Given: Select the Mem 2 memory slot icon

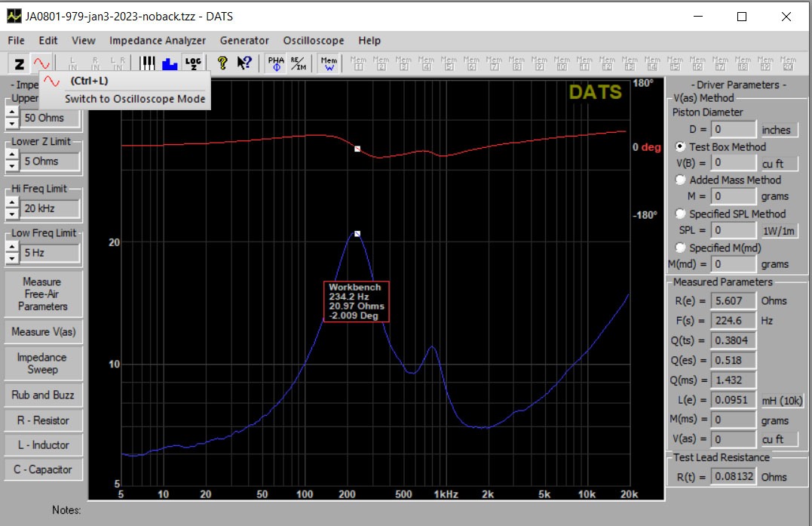Looking at the screenshot, I should [381, 63].
